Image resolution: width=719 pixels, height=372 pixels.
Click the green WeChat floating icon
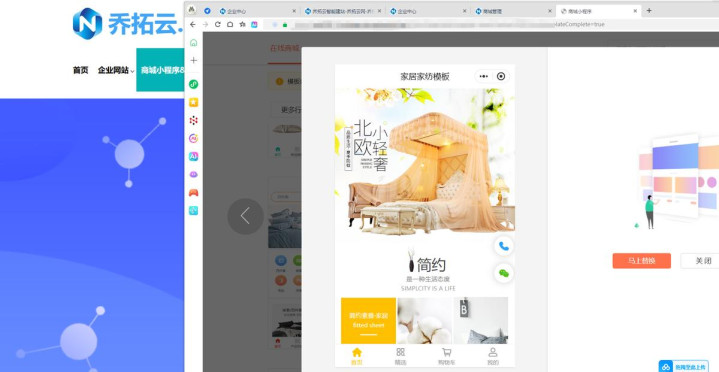pyautogui.click(x=504, y=273)
